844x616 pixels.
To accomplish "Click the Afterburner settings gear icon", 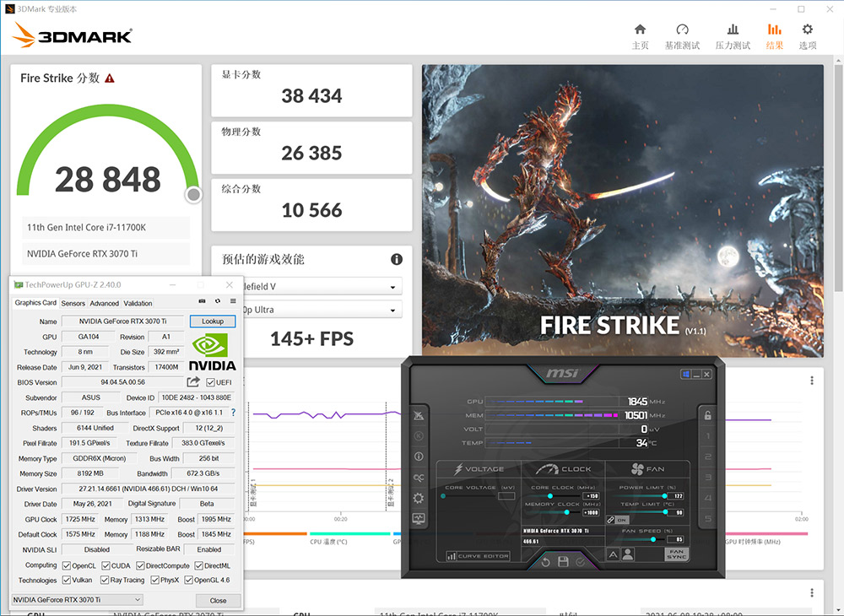I will pos(419,498).
